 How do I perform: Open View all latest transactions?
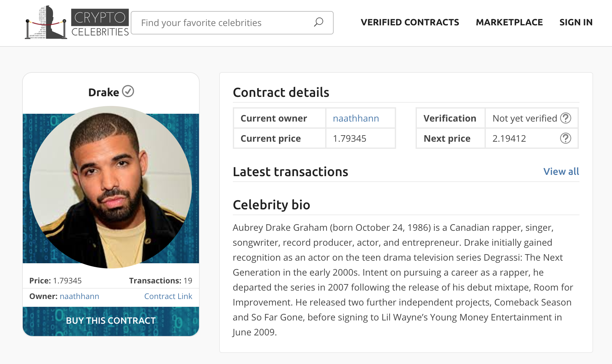coord(561,171)
